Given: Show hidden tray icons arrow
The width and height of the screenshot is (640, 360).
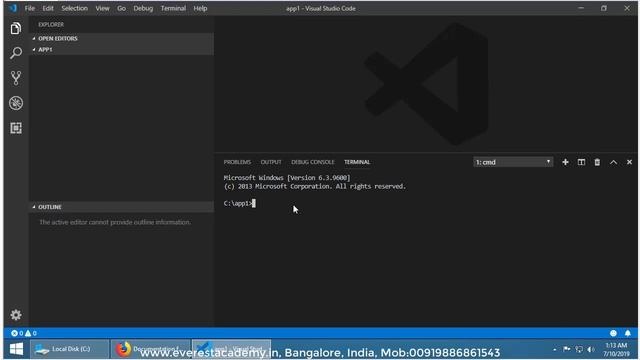Looking at the screenshot, I should click(554, 349).
